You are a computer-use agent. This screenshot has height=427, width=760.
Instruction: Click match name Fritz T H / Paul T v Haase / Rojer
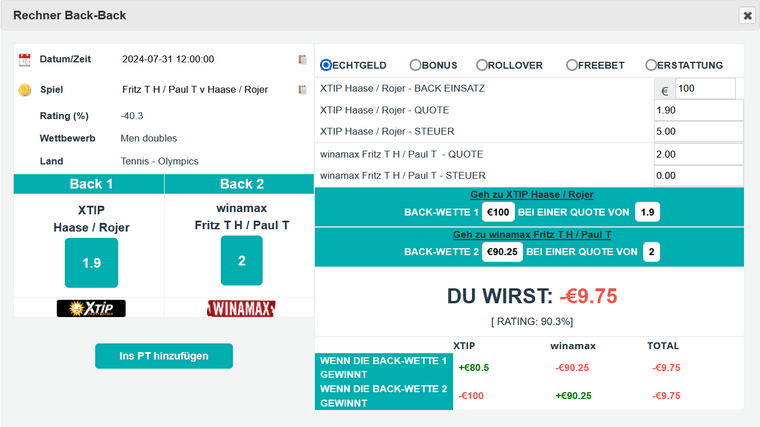pyautogui.click(x=195, y=90)
